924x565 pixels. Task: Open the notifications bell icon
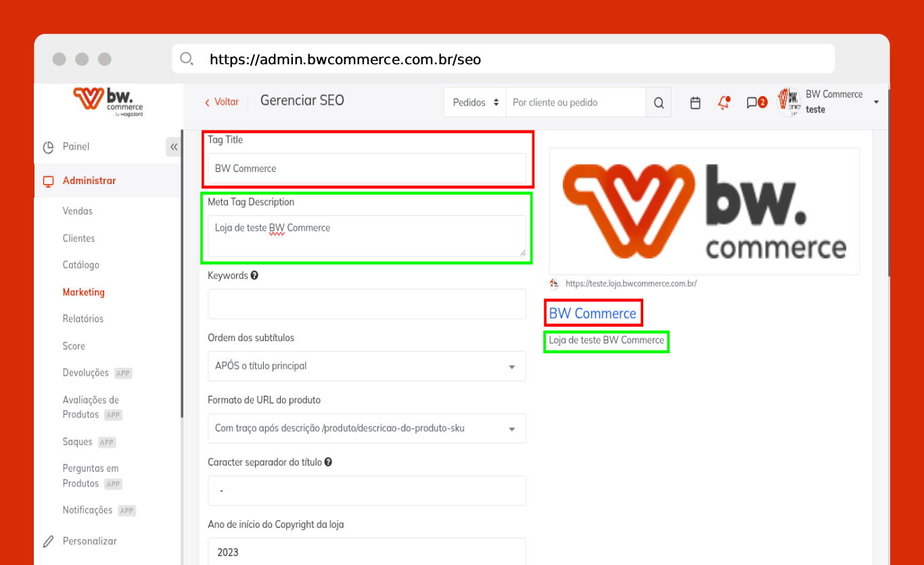tap(724, 103)
